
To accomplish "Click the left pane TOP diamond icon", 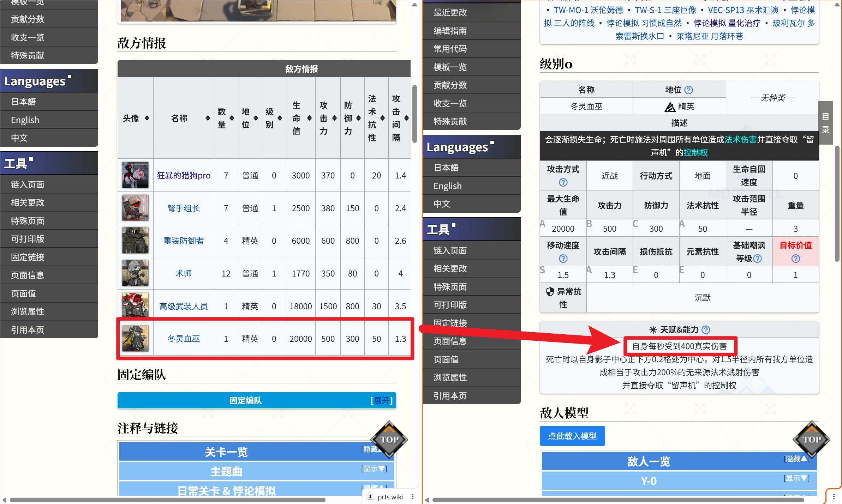I will click(x=389, y=439).
